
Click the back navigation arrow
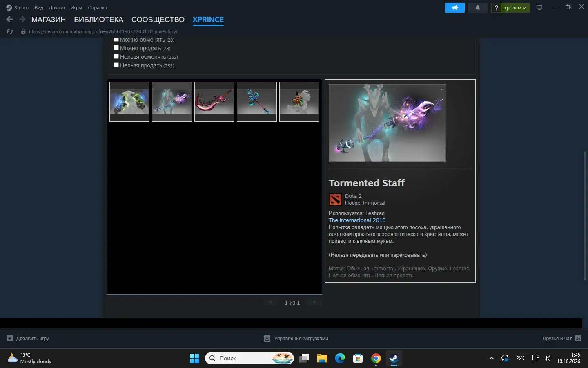point(9,19)
